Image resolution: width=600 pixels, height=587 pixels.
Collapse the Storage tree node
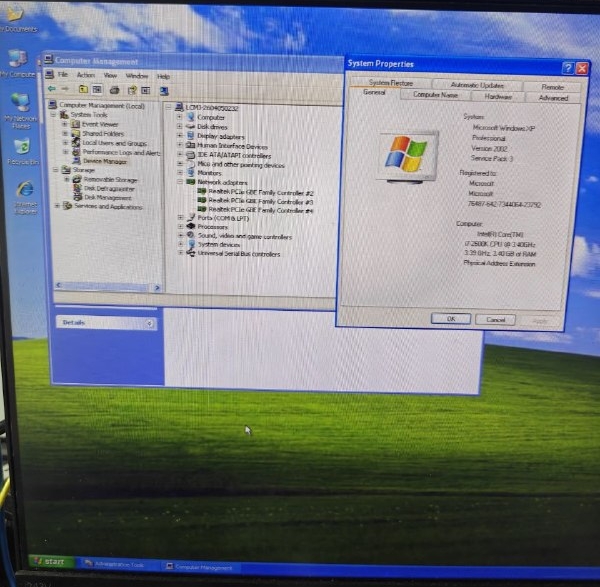pyautogui.click(x=56, y=170)
